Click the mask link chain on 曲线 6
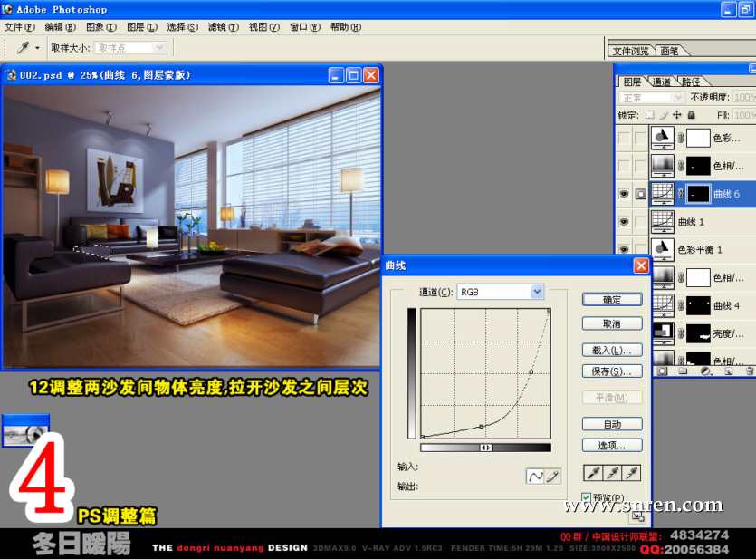Image resolution: width=756 pixels, height=559 pixels. (680, 194)
